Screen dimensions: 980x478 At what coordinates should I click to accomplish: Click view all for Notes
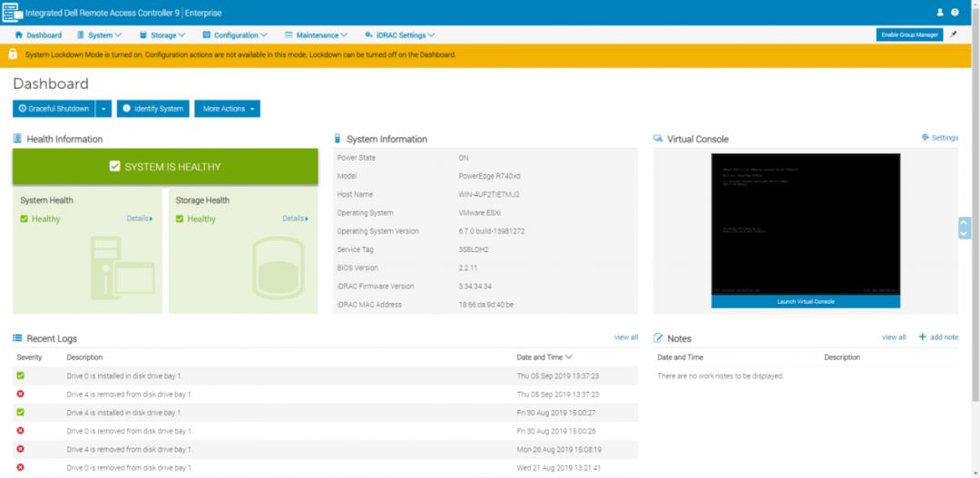coord(894,337)
